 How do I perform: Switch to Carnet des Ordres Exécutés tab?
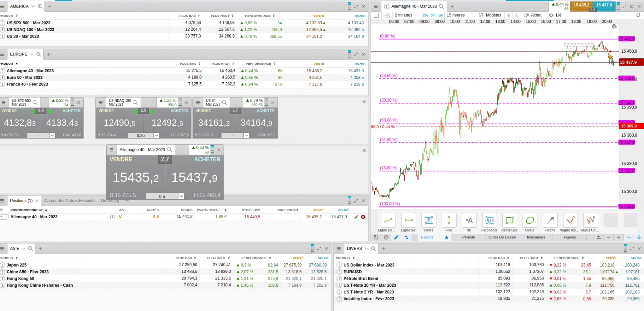click(x=70, y=201)
